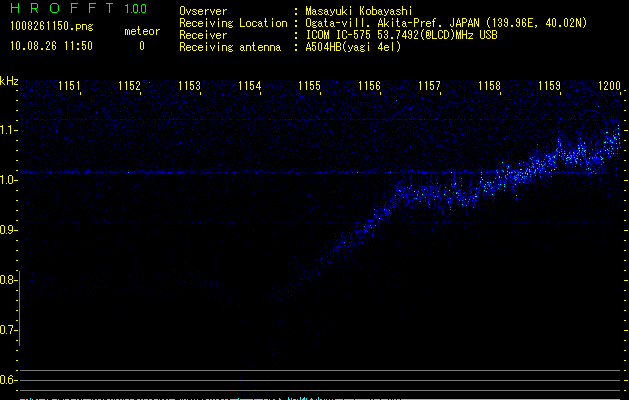Click the Receiver field label
The height and width of the screenshot is (400, 629).
point(203,35)
